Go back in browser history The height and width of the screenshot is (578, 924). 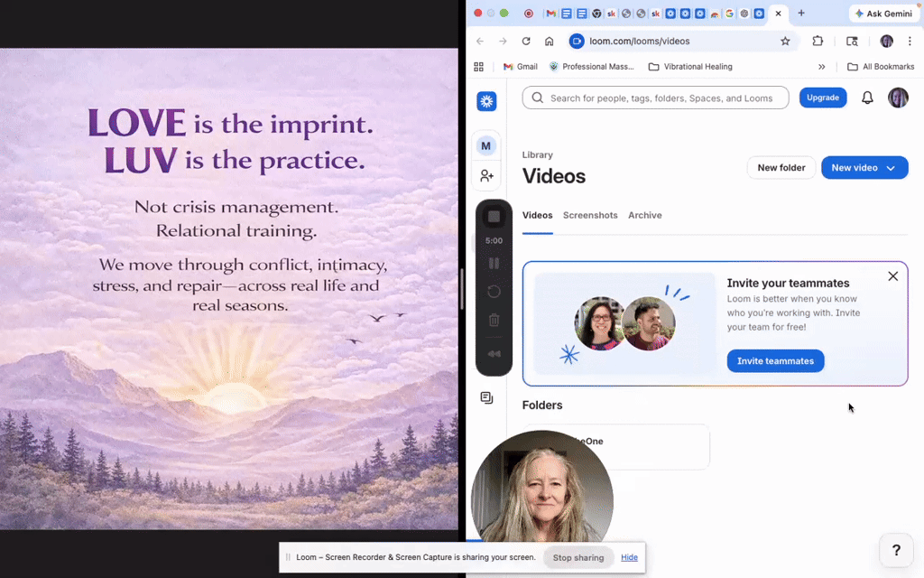coord(480,42)
